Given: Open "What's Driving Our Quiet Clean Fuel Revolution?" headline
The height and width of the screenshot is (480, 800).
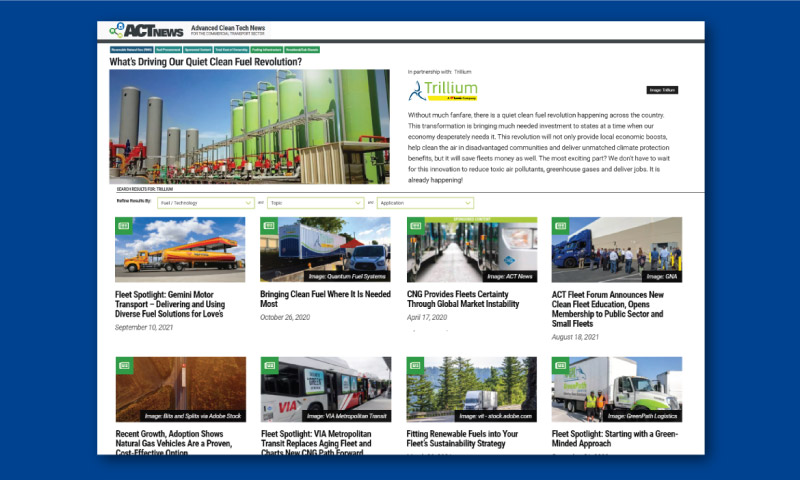Looking at the screenshot, I should (x=206, y=62).
